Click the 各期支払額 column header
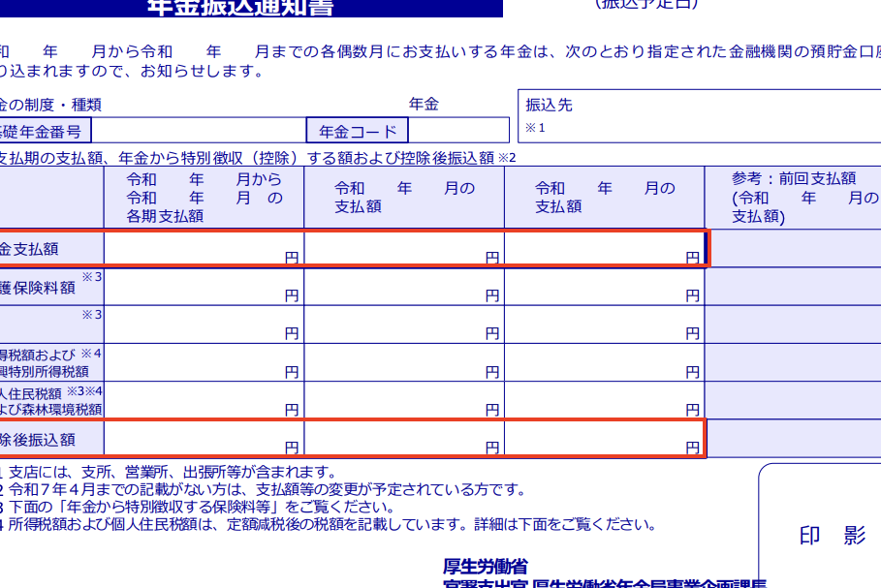This screenshot has width=881, height=588. click(x=204, y=198)
